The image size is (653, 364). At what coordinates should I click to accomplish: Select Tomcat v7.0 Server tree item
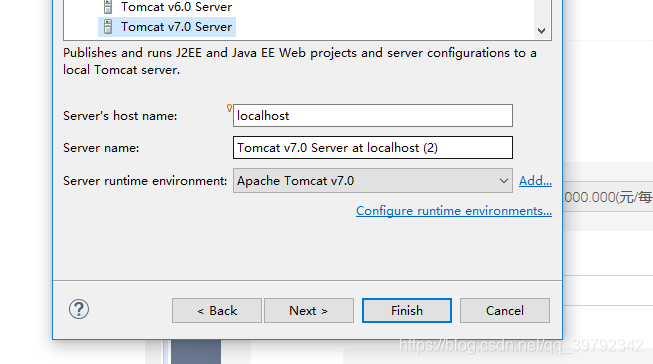[x=167, y=27]
